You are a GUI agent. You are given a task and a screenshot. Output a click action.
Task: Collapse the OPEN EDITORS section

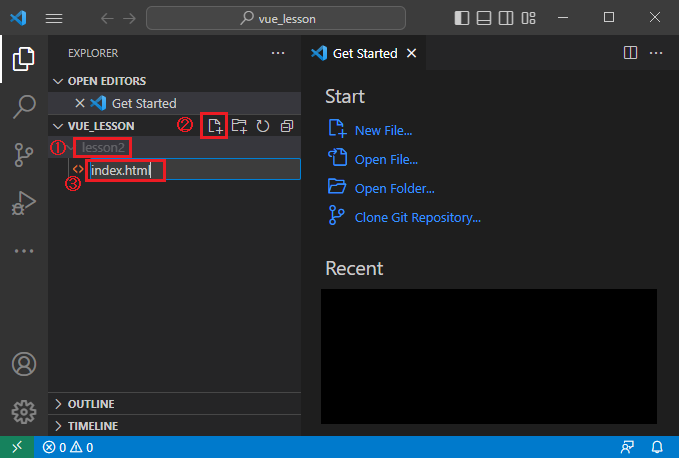[x=175, y=81]
